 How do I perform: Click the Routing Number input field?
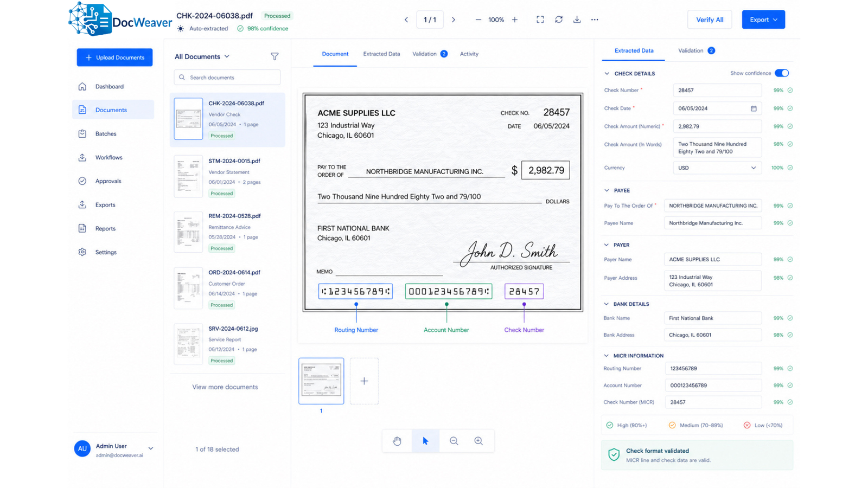(x=713, y=369)
